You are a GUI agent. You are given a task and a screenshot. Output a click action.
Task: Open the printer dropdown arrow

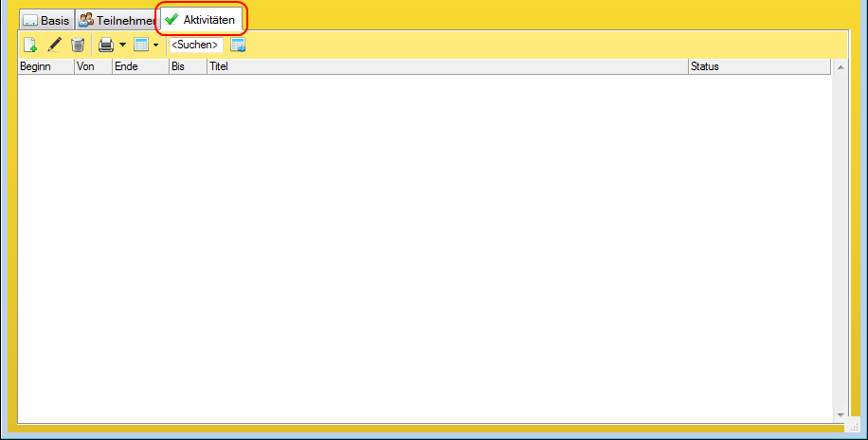point(122,45)
